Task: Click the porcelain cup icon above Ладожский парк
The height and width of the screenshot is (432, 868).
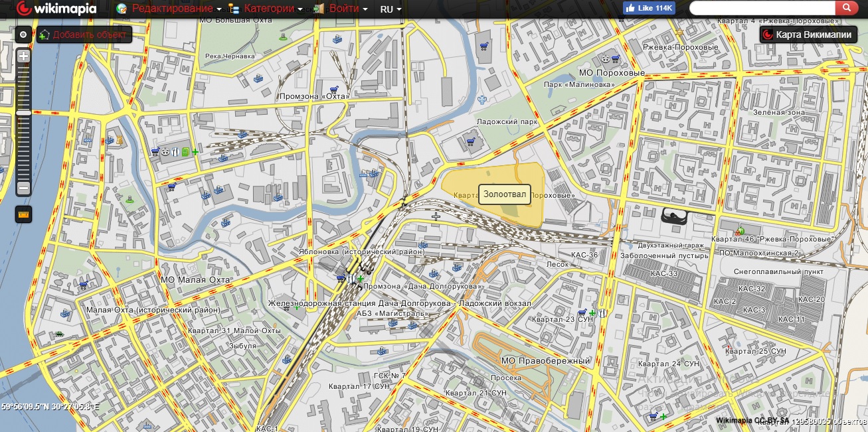Action: tap(483, 100)
